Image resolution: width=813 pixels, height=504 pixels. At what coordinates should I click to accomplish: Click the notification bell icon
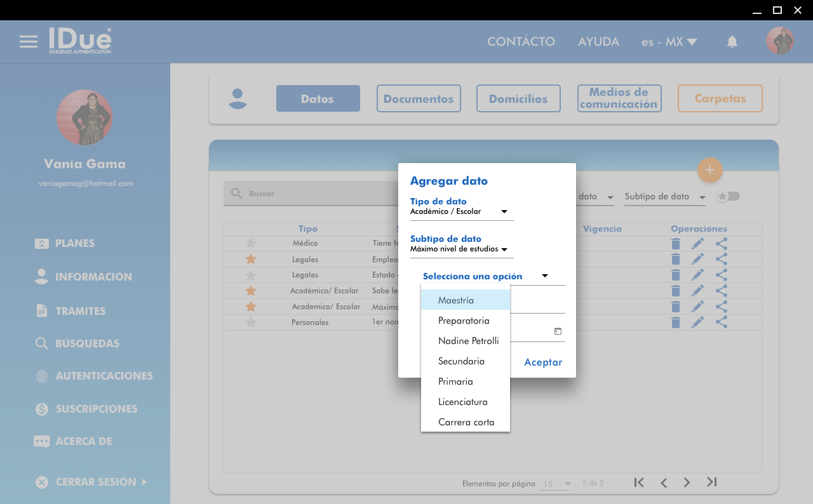coord(732,42)
